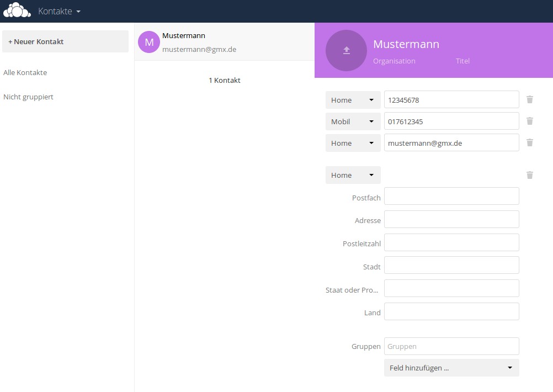Click the Land input field

451,311
